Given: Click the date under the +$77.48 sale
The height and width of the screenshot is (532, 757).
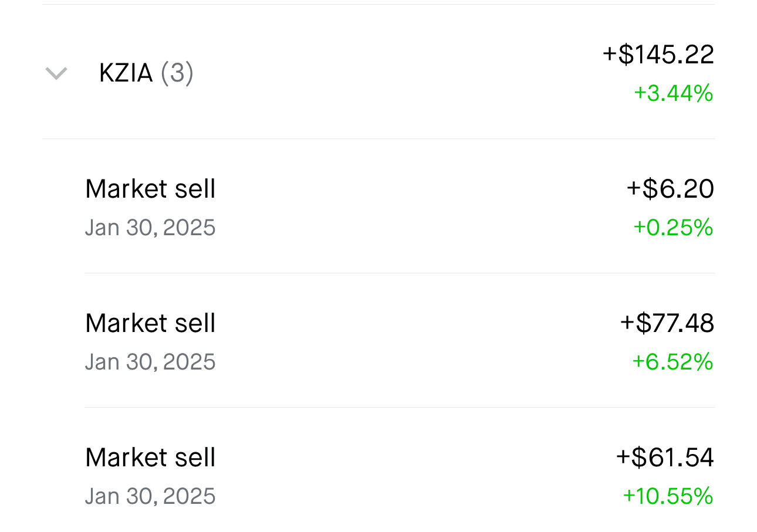Looking at the screenshot, I should (x=150, y=362).
